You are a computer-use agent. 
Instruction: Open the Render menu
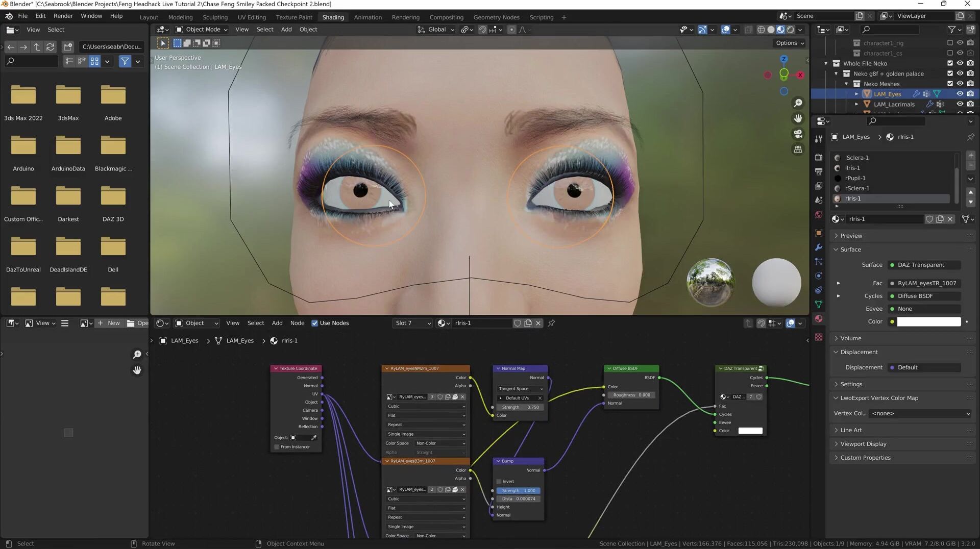63,16
